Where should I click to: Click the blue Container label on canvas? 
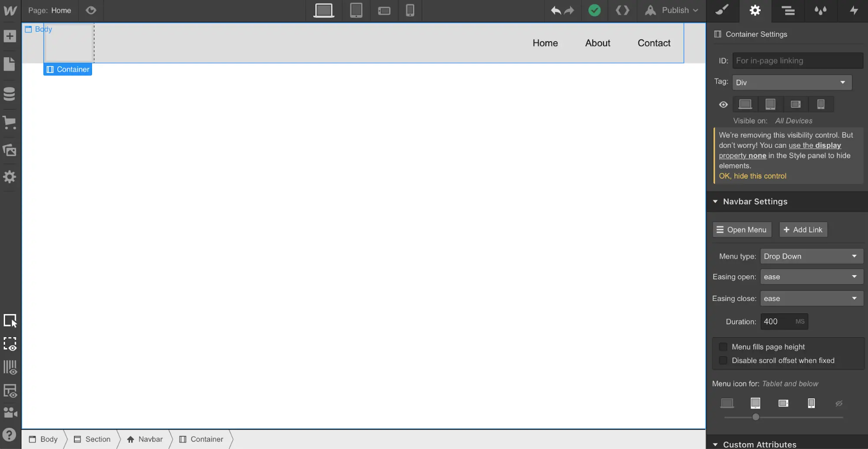coord(68,69)
